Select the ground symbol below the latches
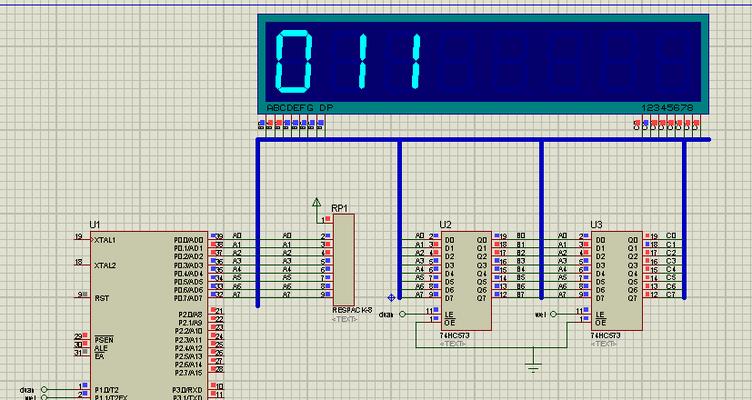 click(533, 366)
